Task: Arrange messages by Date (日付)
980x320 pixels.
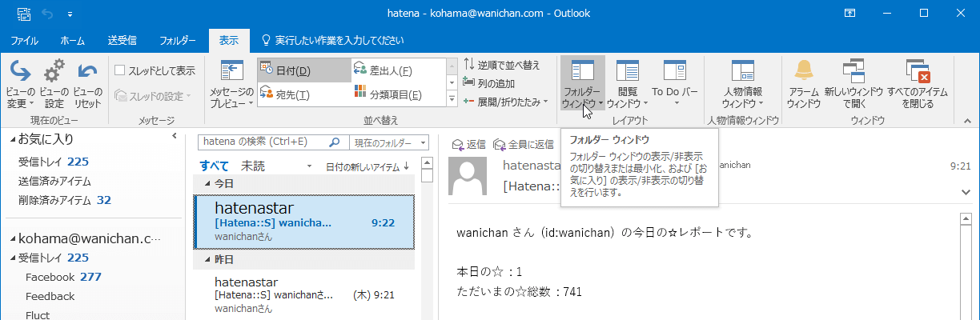Action: click(303, 70)
